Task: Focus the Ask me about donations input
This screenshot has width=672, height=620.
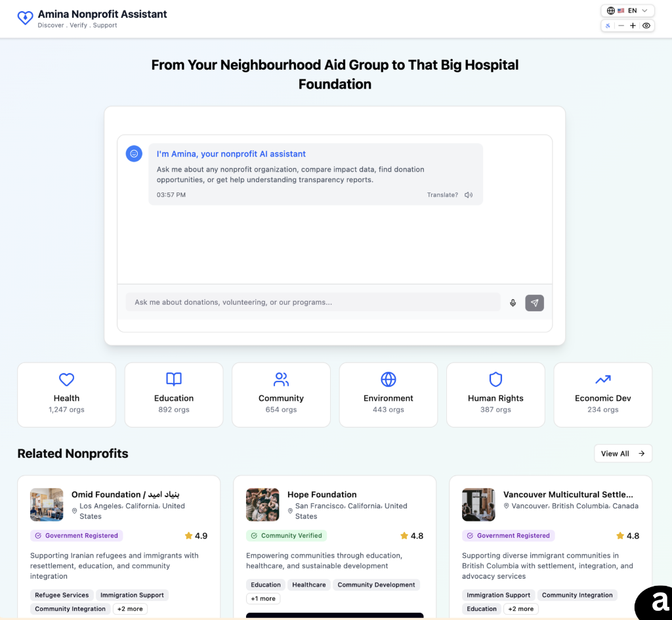Action: (x=313, y=302)
